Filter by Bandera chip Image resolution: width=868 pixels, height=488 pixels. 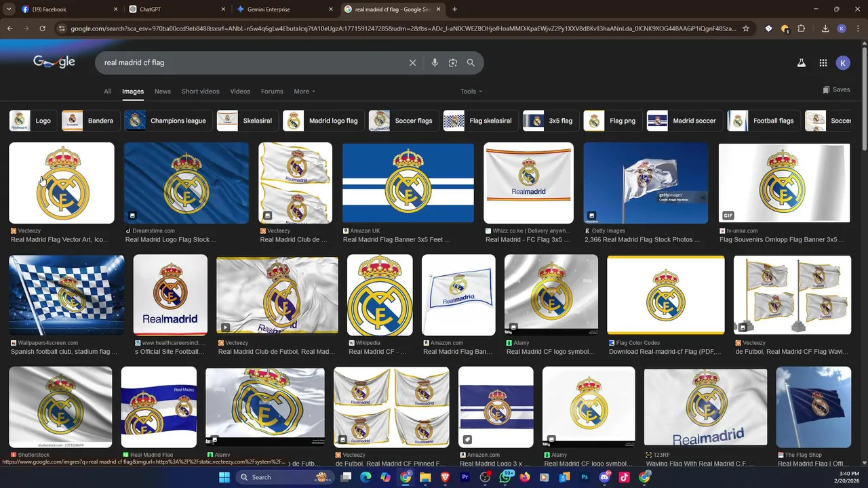[x=91, y=121]
